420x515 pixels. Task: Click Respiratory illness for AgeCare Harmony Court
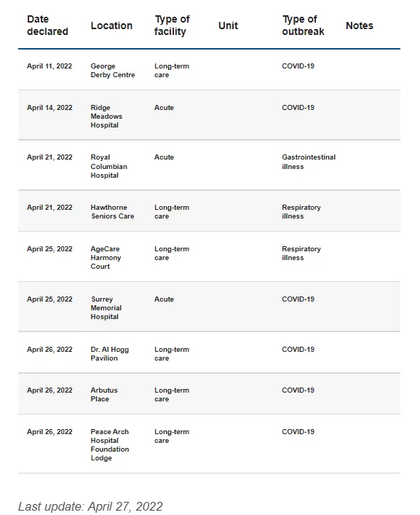coord(301,253)
